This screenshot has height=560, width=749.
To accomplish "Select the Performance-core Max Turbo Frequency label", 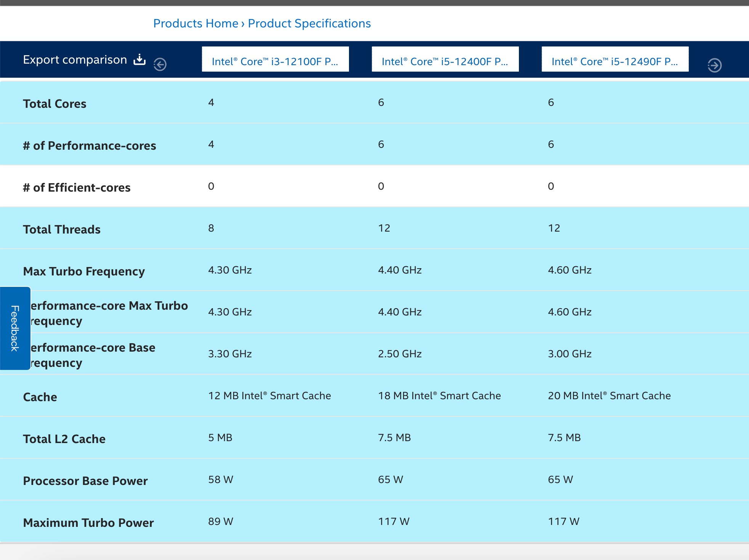I will [x=109, y=313].
